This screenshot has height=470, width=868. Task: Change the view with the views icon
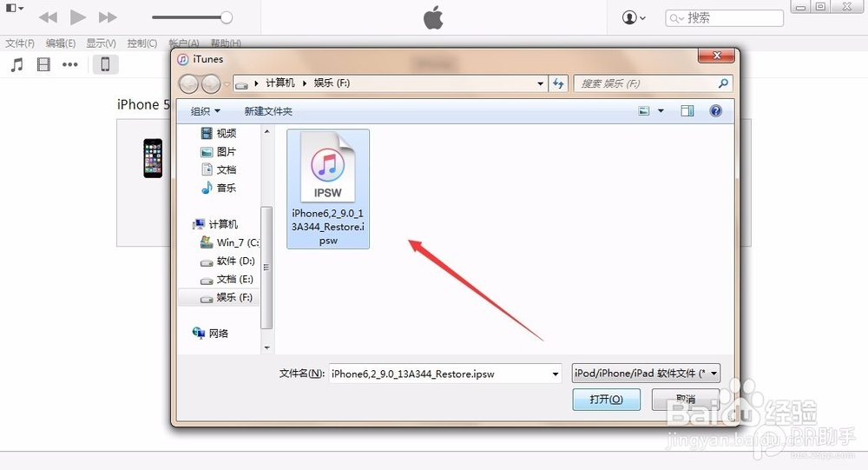(644, 111)
